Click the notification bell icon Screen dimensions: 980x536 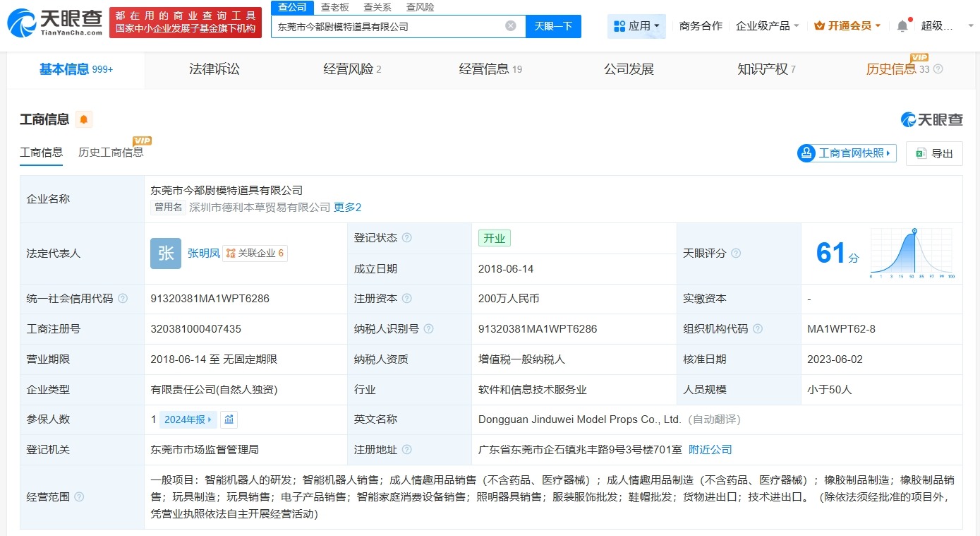(x=902, y=24)
